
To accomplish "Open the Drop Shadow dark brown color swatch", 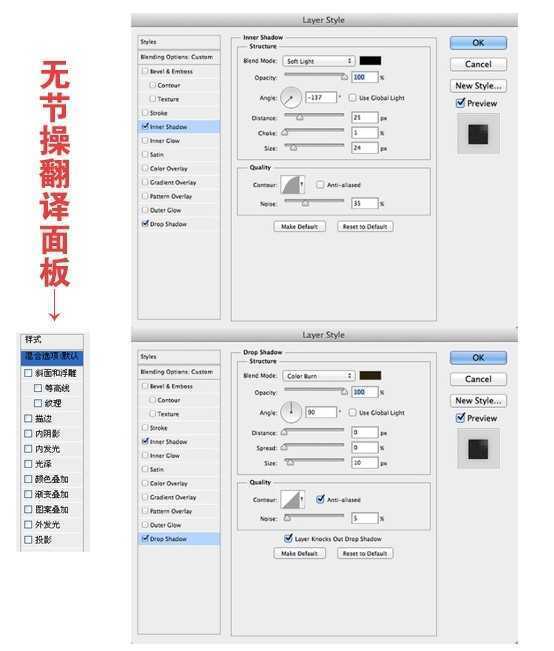I will [x=370, y=375].
